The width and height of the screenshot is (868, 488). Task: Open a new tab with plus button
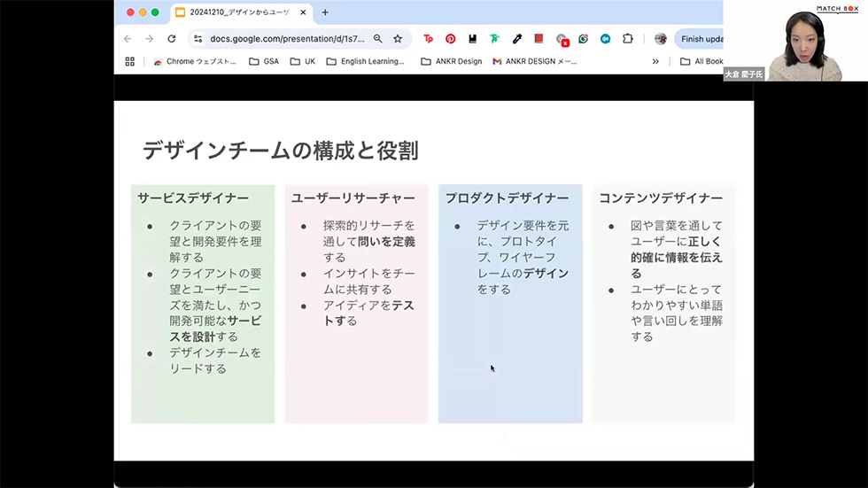click(325, 12)
